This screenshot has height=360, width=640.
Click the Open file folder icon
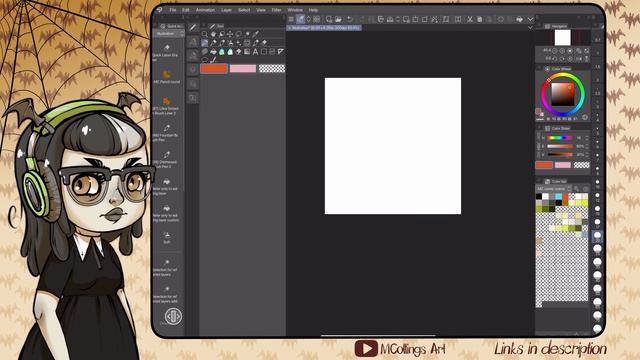pos(338,19)
